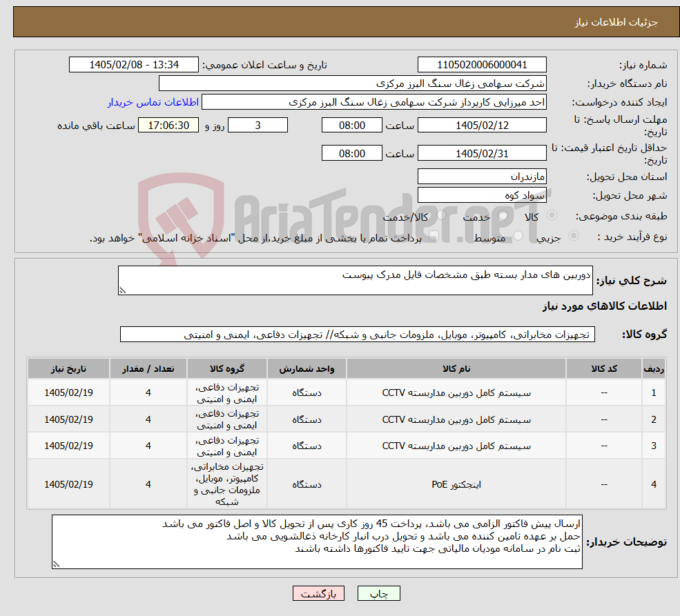
Task: Click the buyer notes textarea
Action: [x=317, y=542]
